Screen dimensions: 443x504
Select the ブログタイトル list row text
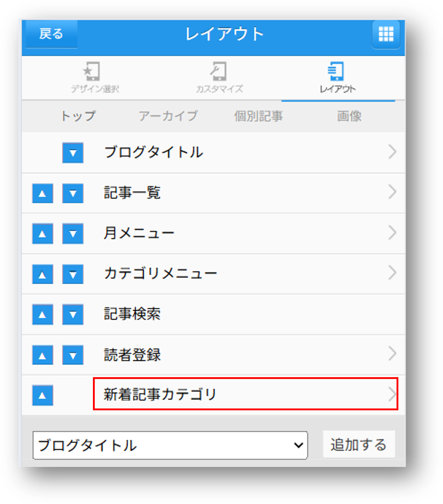point(153,152)
